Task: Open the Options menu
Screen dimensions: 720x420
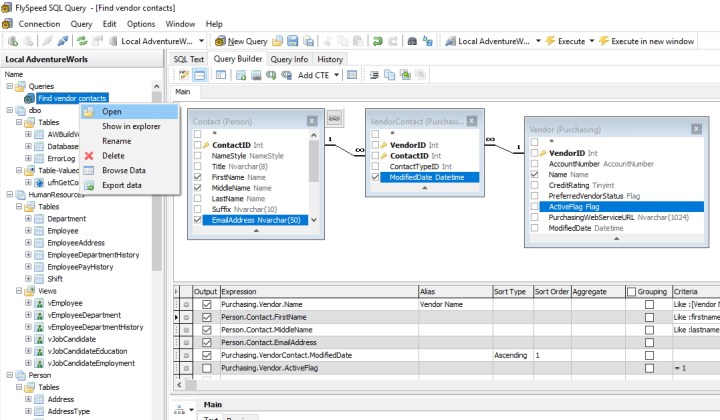Action: click(x=141, y=24)
